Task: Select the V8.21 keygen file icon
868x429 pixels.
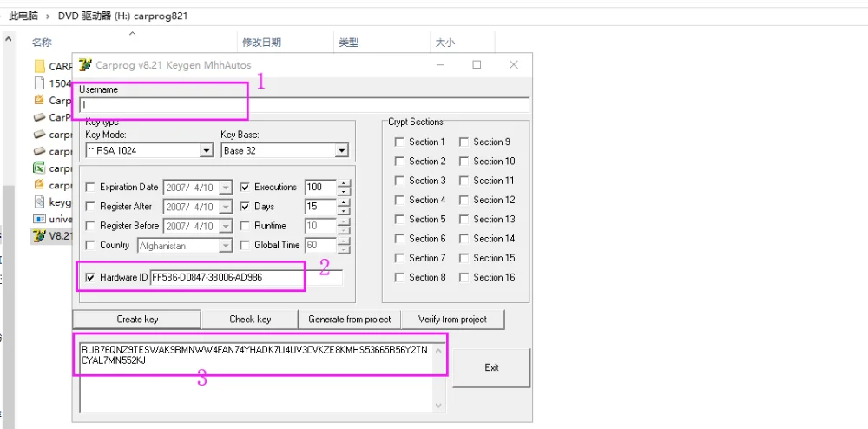Action: pyautogui.click(x=39, y=236)
